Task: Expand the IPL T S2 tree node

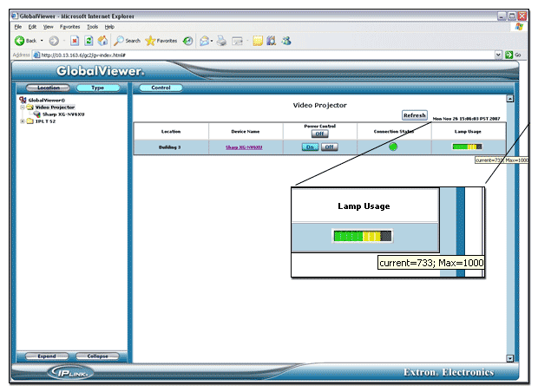Action: coord(23,121)
